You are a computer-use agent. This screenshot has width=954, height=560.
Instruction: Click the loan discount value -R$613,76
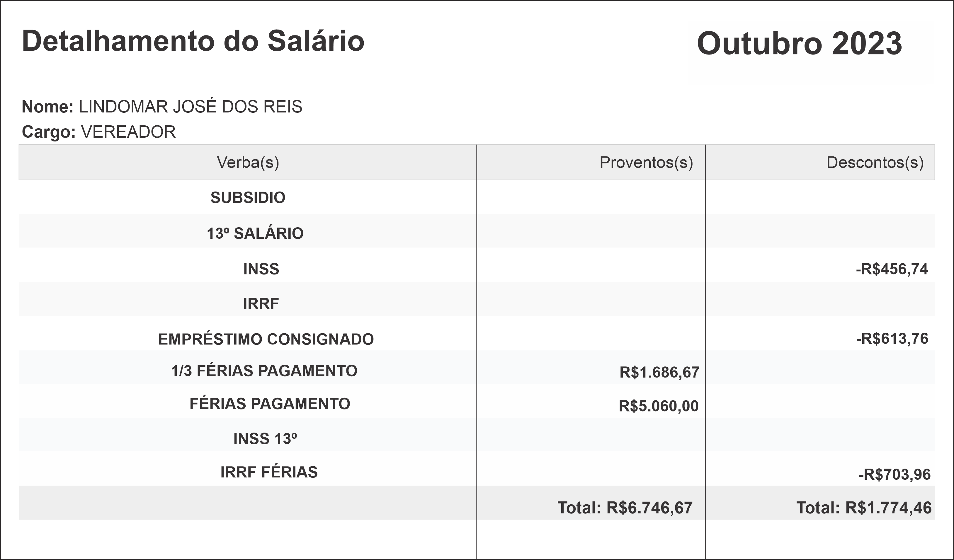(892, 338)
